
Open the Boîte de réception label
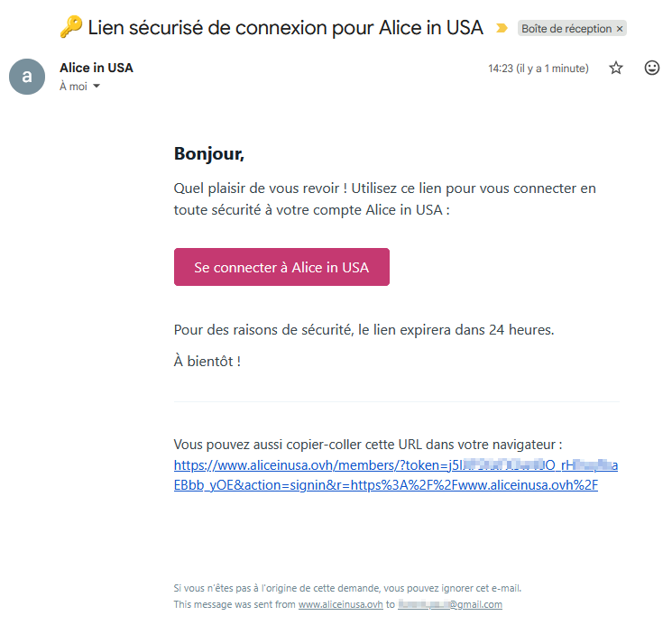566,29
